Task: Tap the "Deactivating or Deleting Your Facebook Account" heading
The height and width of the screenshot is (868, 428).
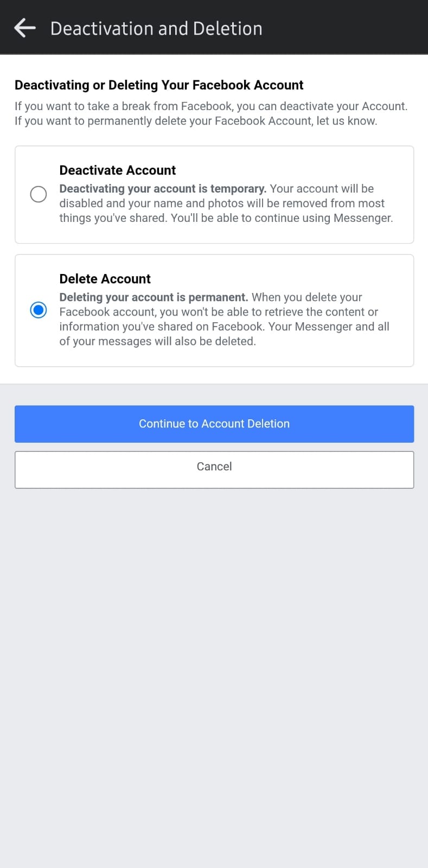Action: [159, 85]
